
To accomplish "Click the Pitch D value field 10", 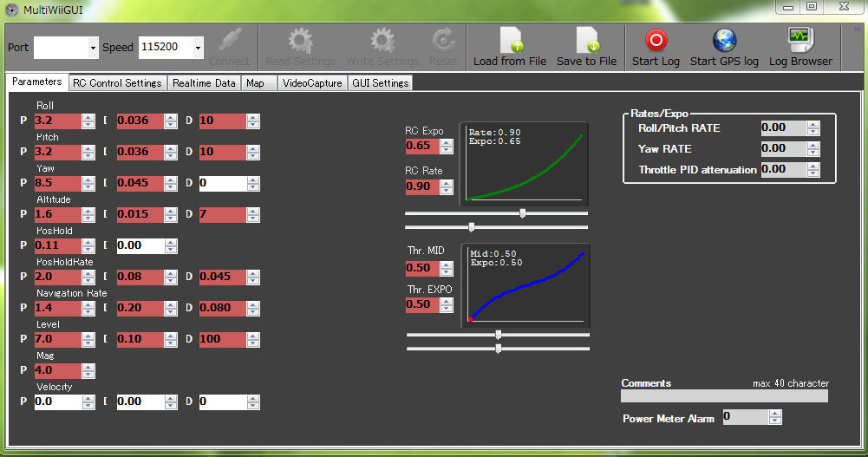I will click(x=223, y=152).
